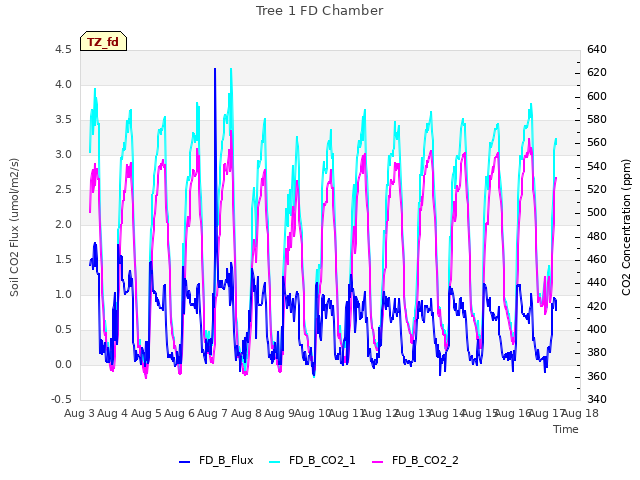This screenshot has width=640, height=480.
Task: Click the chart title Tree 1 FD Chamber
Action: click(320, 11)
